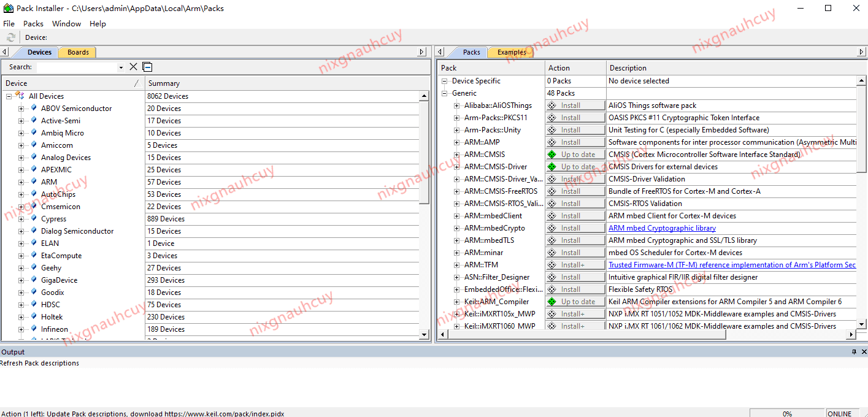This screenshot has width=868, height=417.
Task: Collapse the Generic packs group
Action: (x=445, y=93)
